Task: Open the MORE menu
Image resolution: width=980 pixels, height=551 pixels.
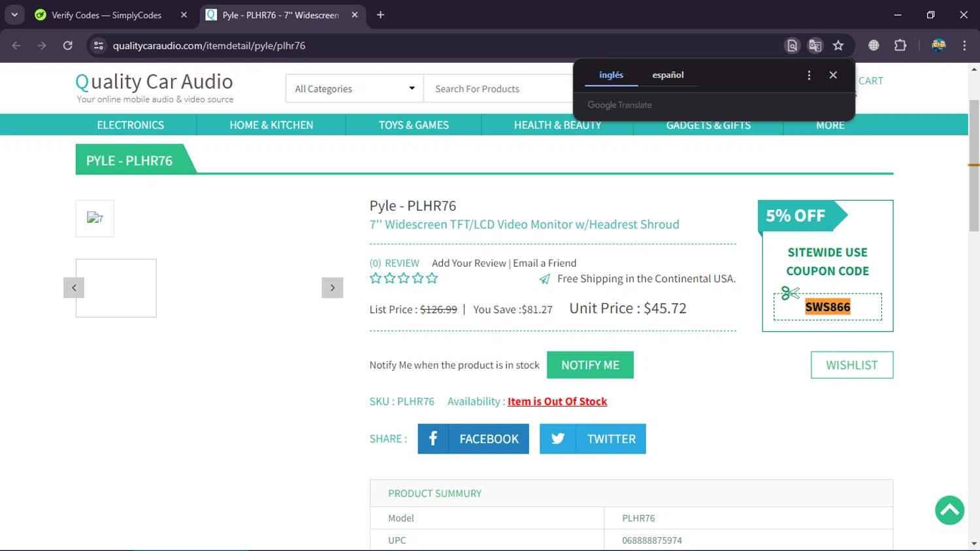Action: [x=830, y=125]
